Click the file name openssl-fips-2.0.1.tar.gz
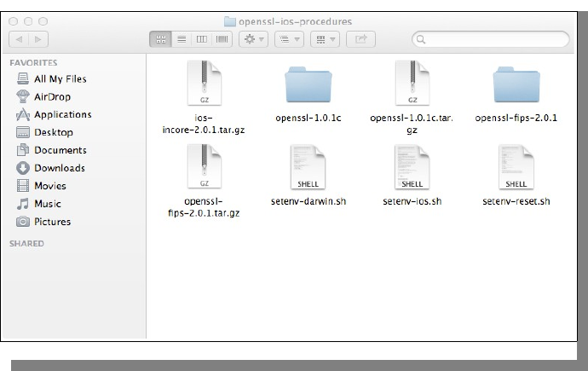The image size is (588, 371). tap(204, 207)
